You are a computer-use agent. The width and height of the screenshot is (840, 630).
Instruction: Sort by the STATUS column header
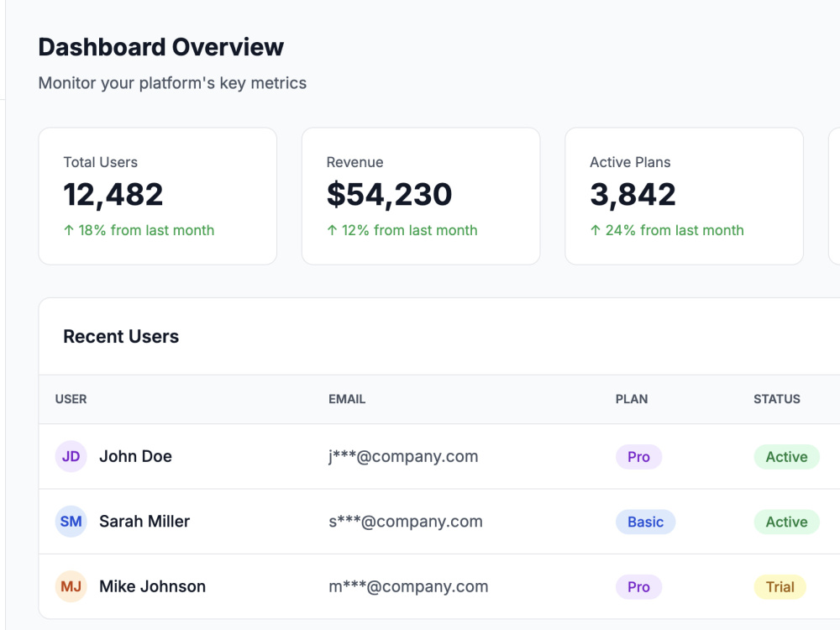pos(777,399)
